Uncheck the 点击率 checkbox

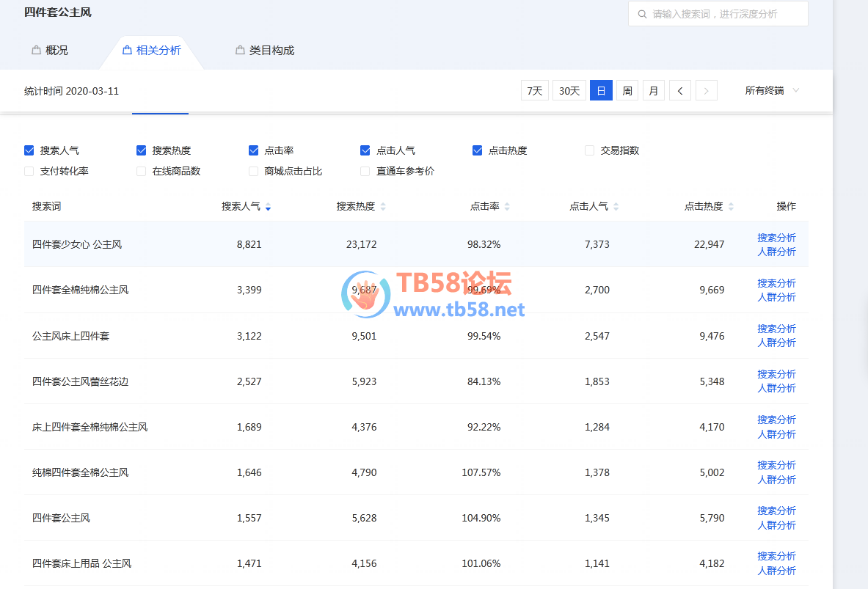254,150
